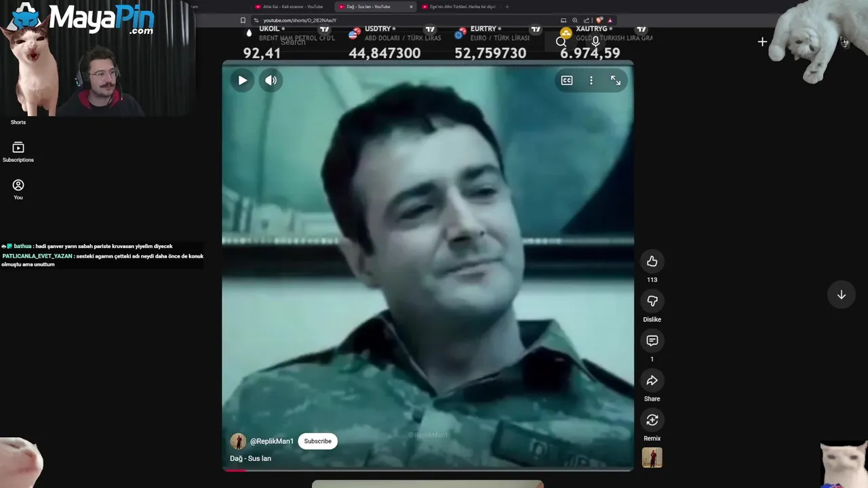Click the youtube.com/shorts address bar

point(407,20)
